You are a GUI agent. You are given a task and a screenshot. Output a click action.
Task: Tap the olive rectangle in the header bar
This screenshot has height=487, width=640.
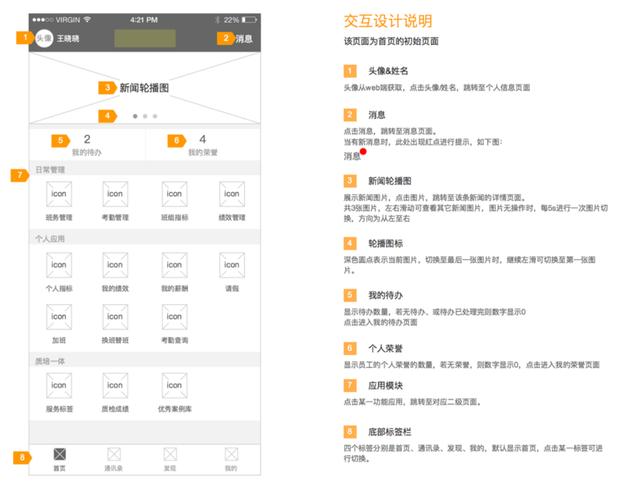tap(145, 38)
